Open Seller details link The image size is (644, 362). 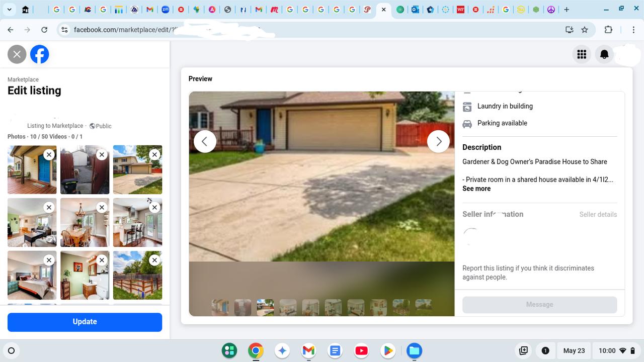pos(598,214)
